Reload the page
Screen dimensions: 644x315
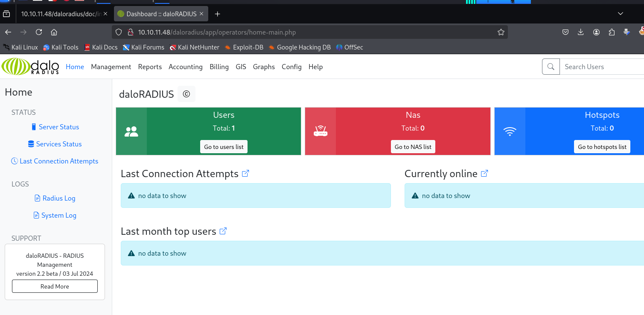(39, 32)
